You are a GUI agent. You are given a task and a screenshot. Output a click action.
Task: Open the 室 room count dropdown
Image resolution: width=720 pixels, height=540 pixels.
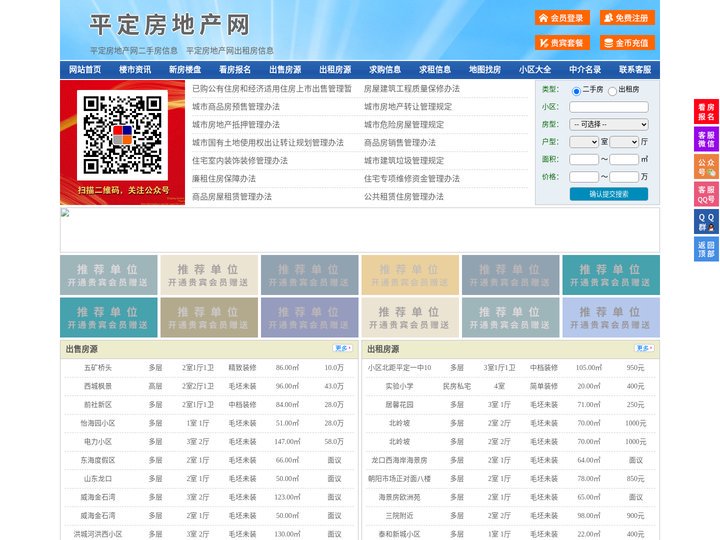click(x=584, y=142)
